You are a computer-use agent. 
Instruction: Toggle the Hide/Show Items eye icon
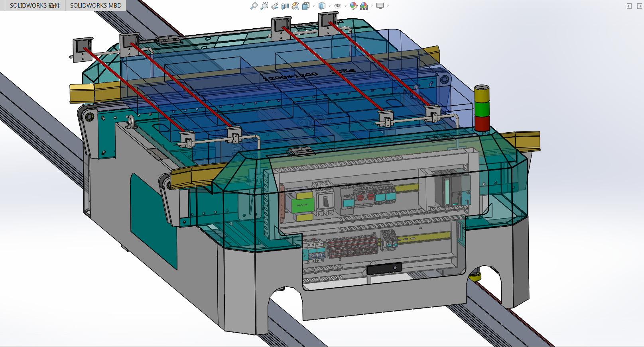(338, 6)
